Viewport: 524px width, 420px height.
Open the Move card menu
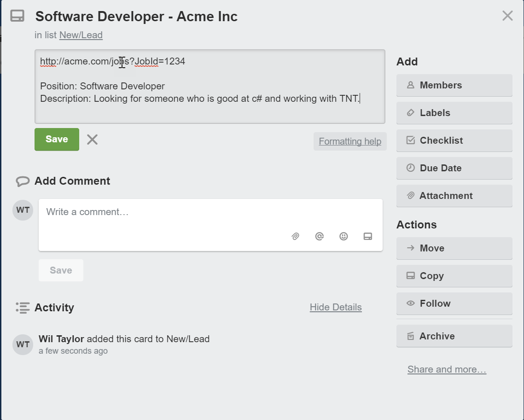coord(454,248)
